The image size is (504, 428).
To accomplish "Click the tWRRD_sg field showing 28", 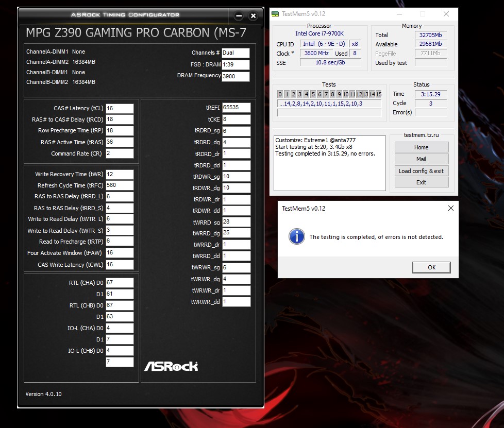I will click(236, 222).
